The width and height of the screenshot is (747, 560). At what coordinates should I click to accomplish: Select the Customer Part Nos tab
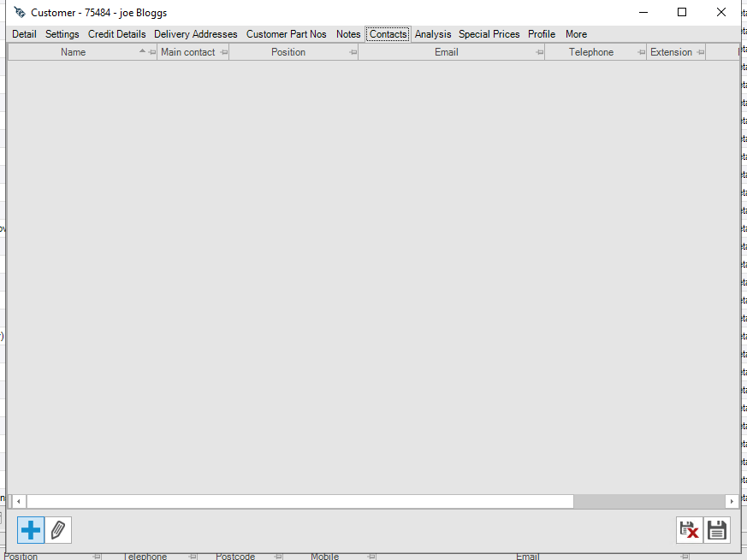click(x=286, y=34)
